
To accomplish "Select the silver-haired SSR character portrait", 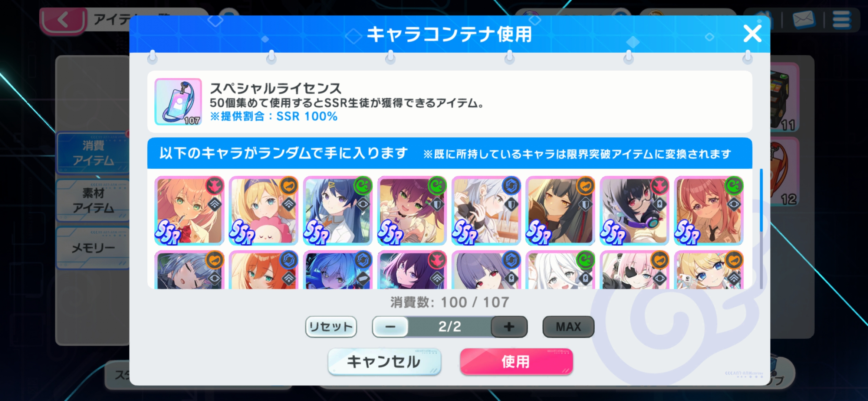I will point(486,211).
